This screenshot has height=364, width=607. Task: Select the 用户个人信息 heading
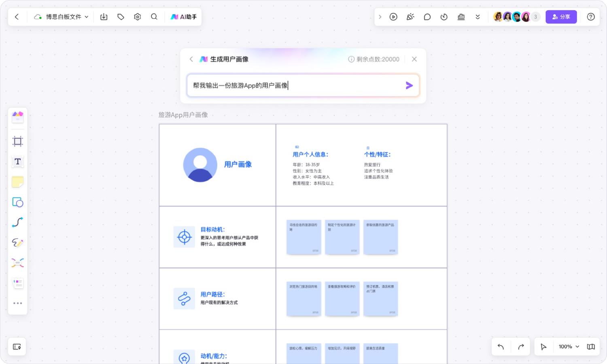[x=310, y=154]
